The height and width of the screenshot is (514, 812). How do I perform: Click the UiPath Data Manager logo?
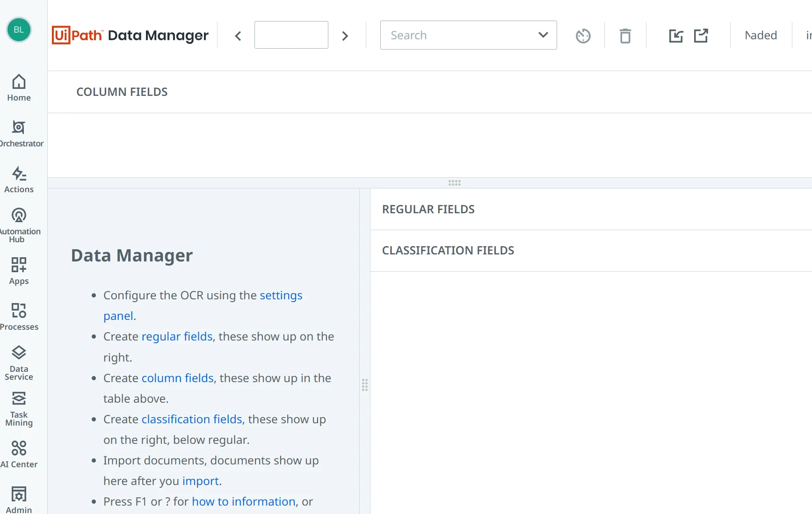click(x=130, y=36)
